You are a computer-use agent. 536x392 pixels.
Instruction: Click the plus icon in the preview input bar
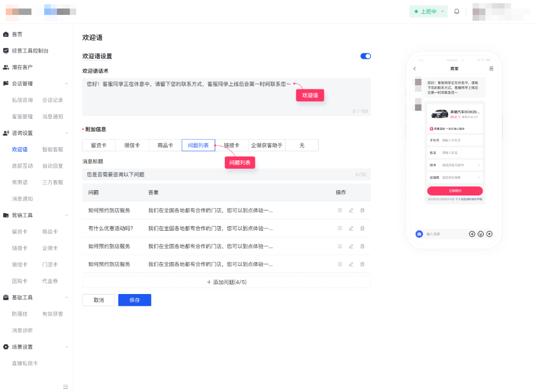[489, 234]
